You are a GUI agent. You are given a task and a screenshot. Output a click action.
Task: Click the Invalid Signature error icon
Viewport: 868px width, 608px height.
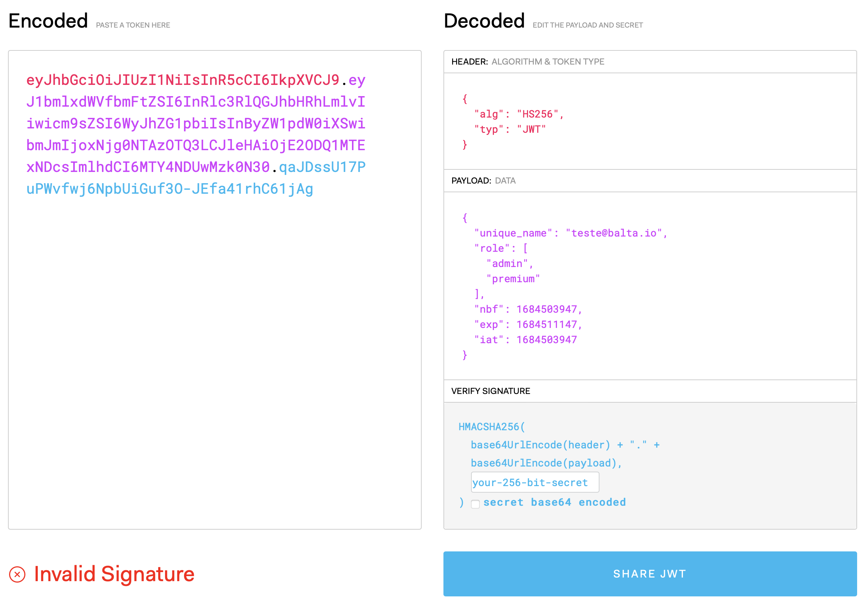(17, 574)
